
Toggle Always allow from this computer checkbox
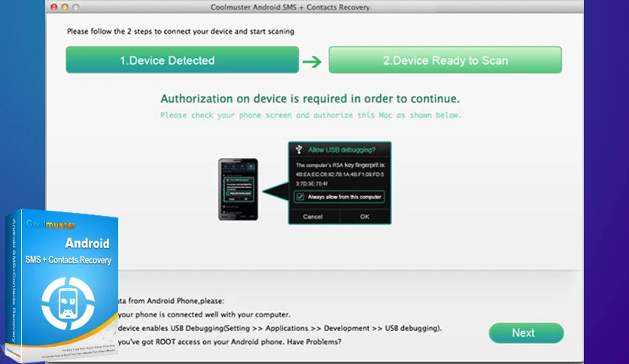300,197
